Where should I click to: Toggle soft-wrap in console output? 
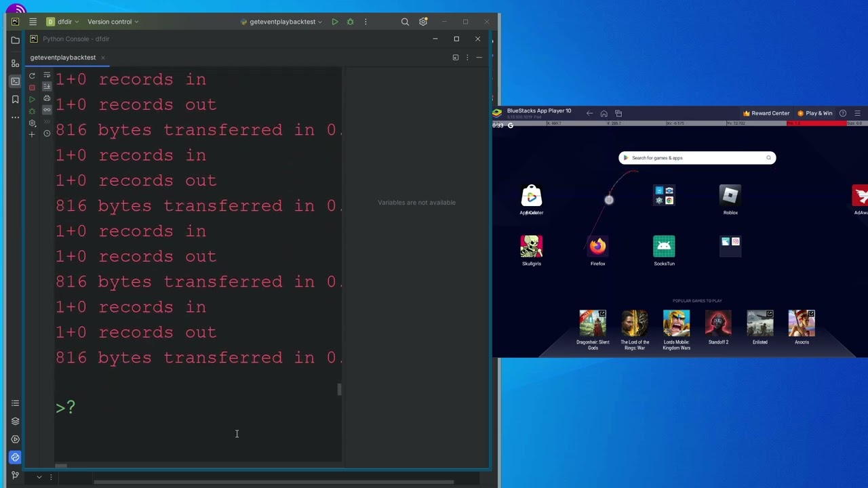pyautogui.click(x=47, y=75)
